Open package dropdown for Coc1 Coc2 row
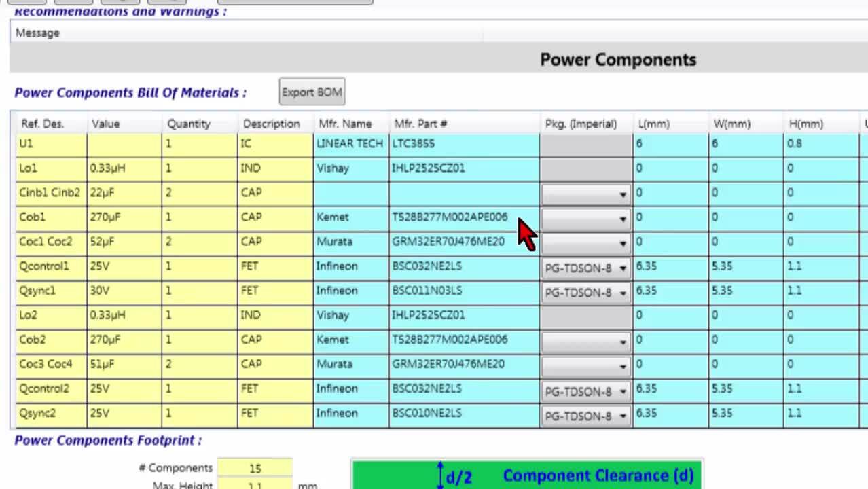868x489 pixels. coord(586,242)
